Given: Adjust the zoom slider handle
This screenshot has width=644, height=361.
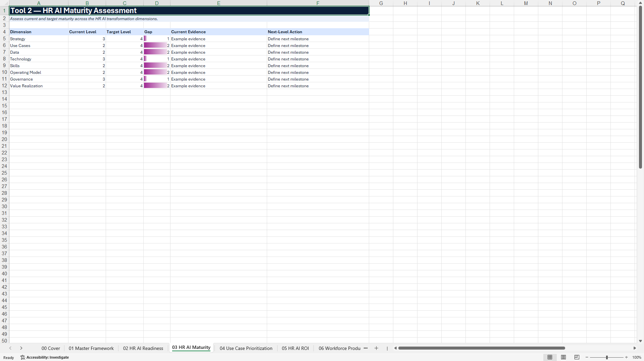Looking at the screenshot, I should (607, 357).
